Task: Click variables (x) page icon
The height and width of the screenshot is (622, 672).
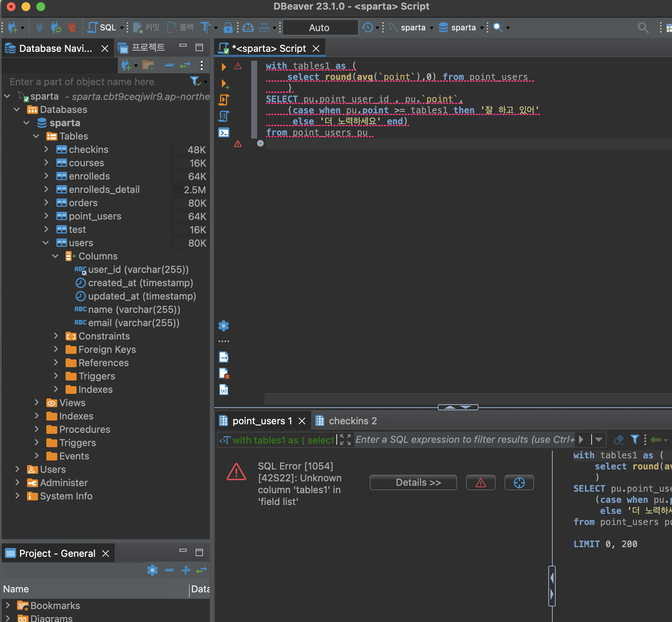Action: (223, 389)
